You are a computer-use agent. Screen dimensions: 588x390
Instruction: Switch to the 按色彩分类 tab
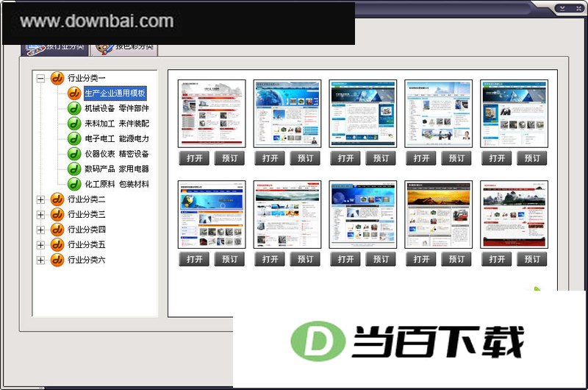[x=124, y=49]
